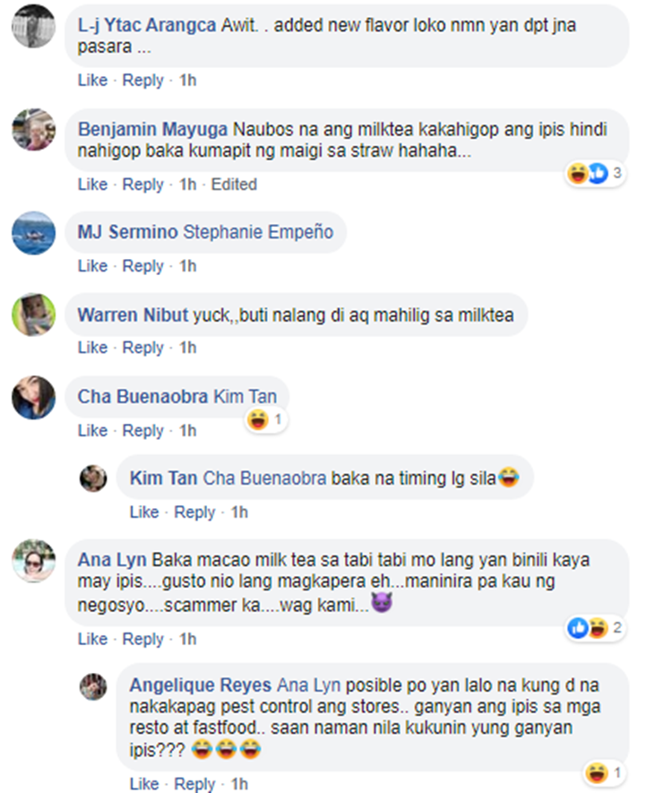672x793 pixels.
Task: Open reactions on Benjamin Mayuga's comment
Action: 595,174
